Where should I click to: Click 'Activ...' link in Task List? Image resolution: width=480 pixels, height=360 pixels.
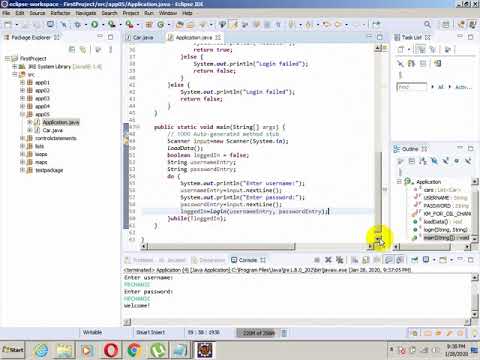pyautogui.click(x=463, y=87)
